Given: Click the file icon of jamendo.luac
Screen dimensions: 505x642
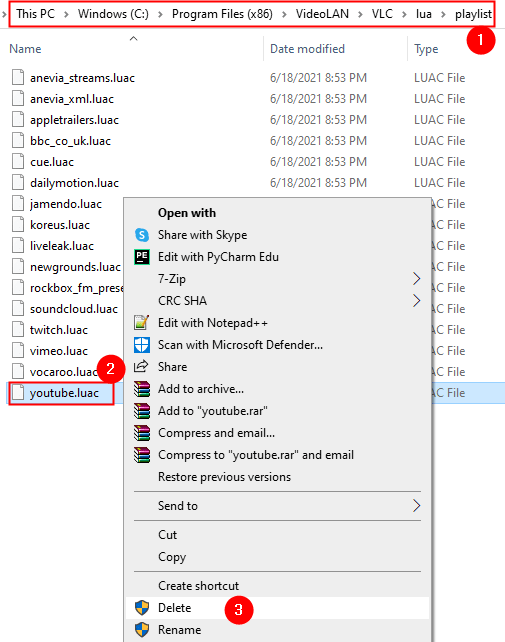Looking at the screenshot, I should pyautogui.click(x=18, y=203).
